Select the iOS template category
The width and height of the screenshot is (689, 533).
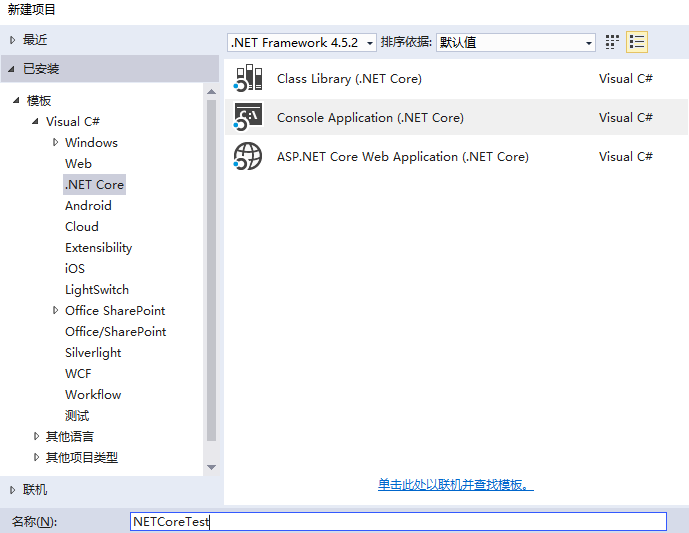(x=75, y=268)
